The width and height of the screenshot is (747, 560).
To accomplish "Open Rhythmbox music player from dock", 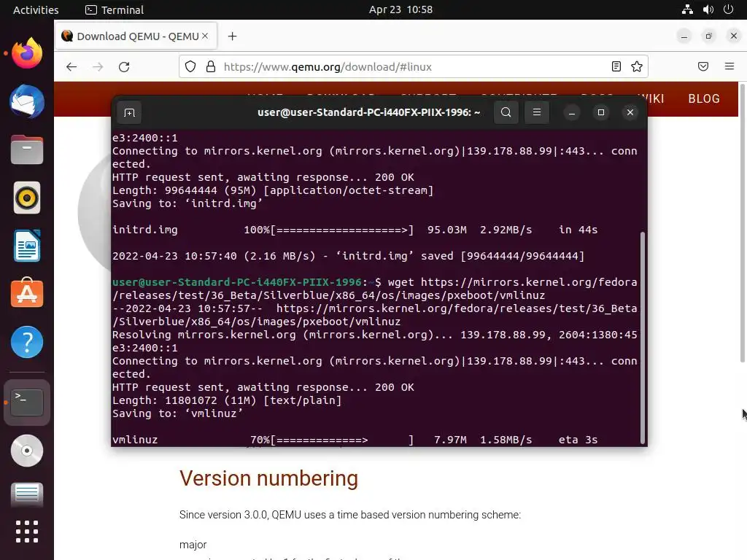I will [x=27, y=198].
